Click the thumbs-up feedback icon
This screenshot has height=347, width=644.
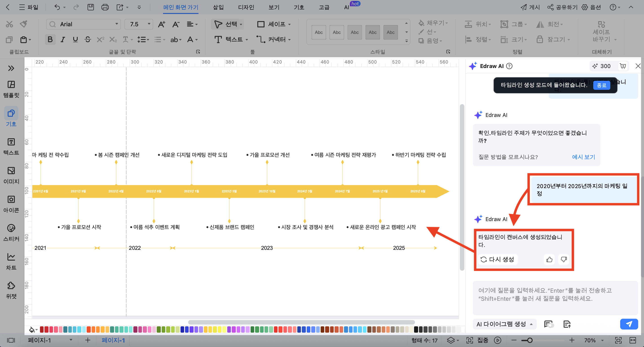(549, 259)
